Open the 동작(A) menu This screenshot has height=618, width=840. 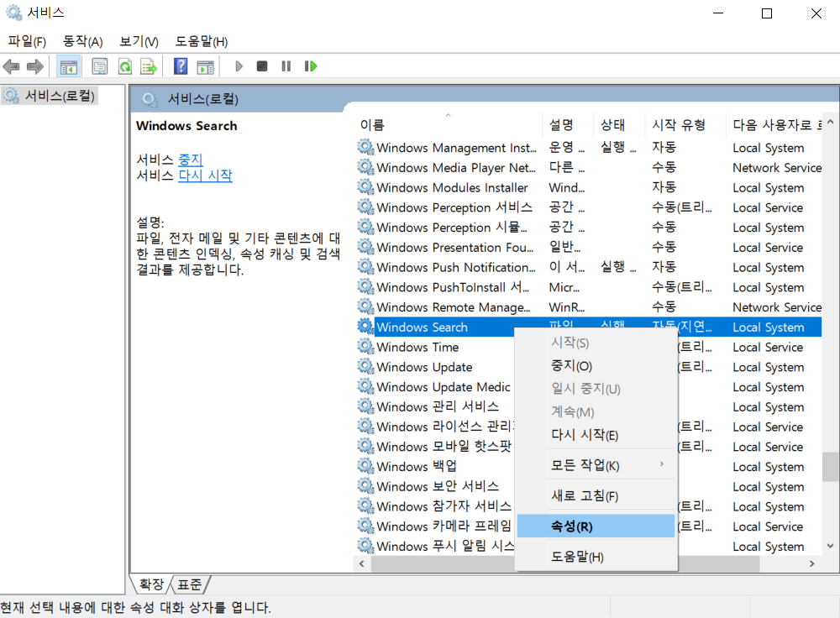pos(82,41)
